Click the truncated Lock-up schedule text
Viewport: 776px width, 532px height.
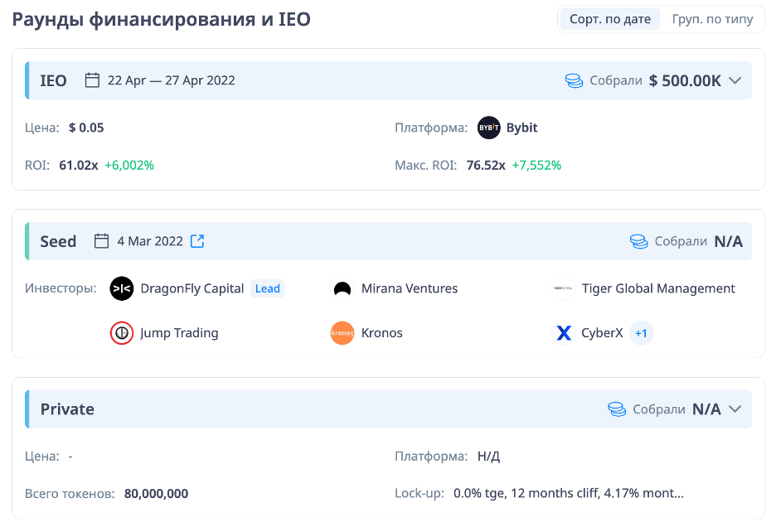click(x=569, y=494)
